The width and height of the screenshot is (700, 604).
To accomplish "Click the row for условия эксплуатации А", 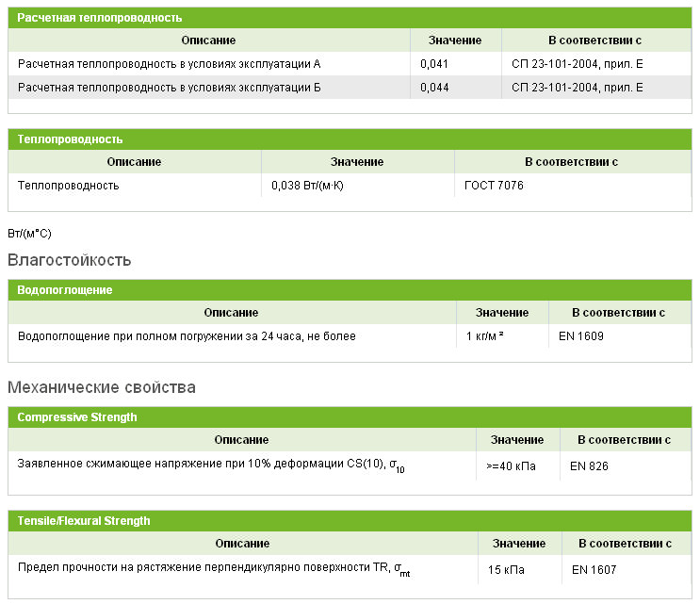I will (x=170, y=64).
